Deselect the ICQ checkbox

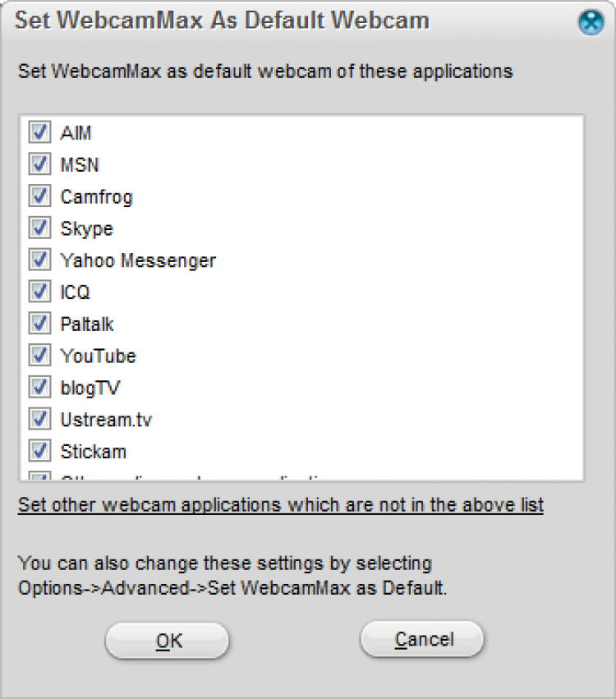39,292
